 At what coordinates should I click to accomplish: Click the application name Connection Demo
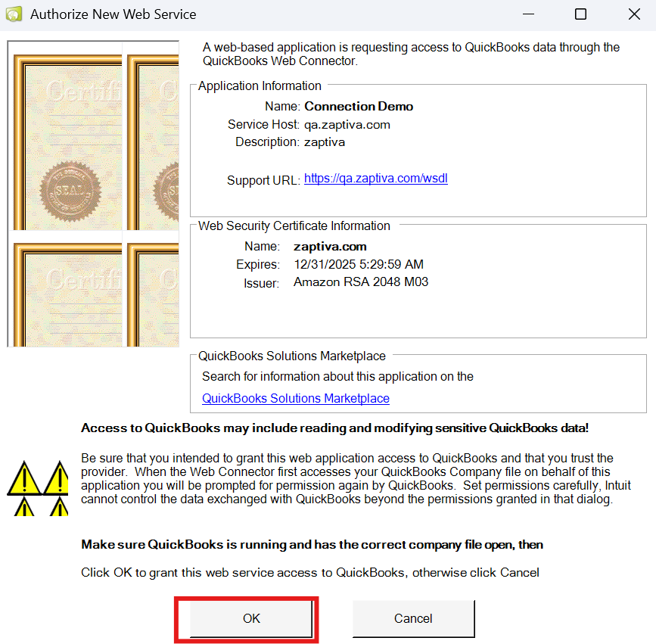pos(358,106)
